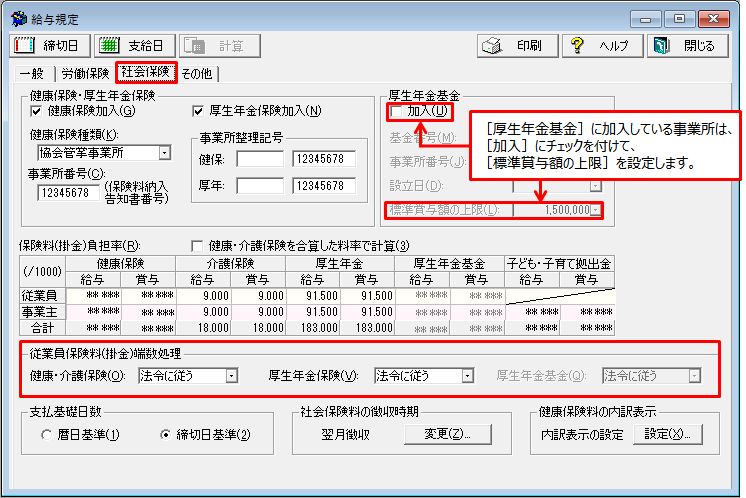Switch to the 労働保険 tab
This screenshot has width=746, height=498.
[x=84, y=73]
